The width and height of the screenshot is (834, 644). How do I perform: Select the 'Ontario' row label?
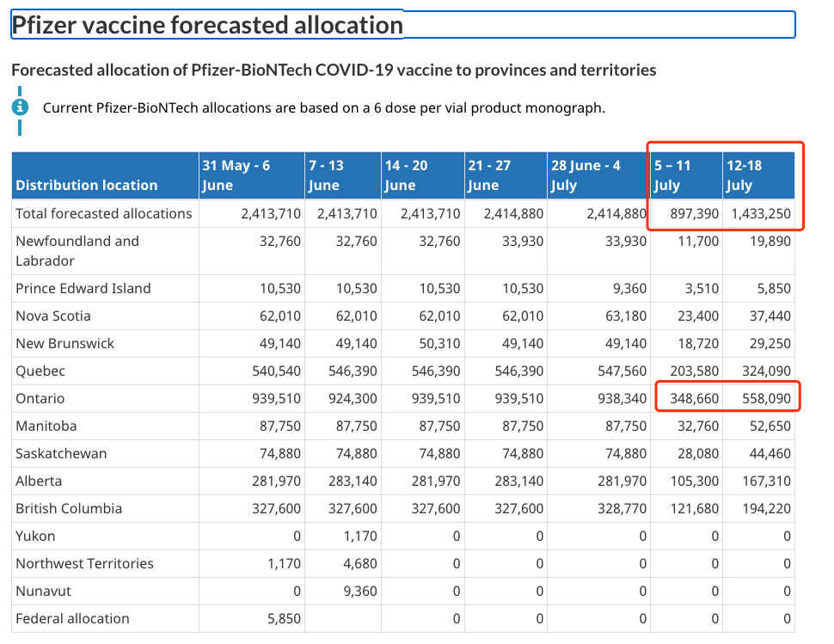[40, 399]
